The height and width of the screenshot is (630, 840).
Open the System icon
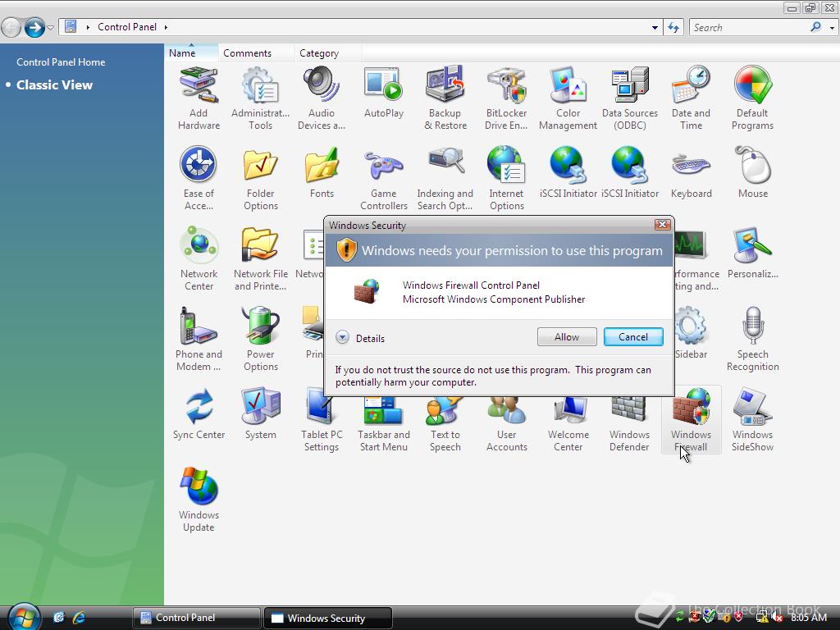click(x=260, y=413)
